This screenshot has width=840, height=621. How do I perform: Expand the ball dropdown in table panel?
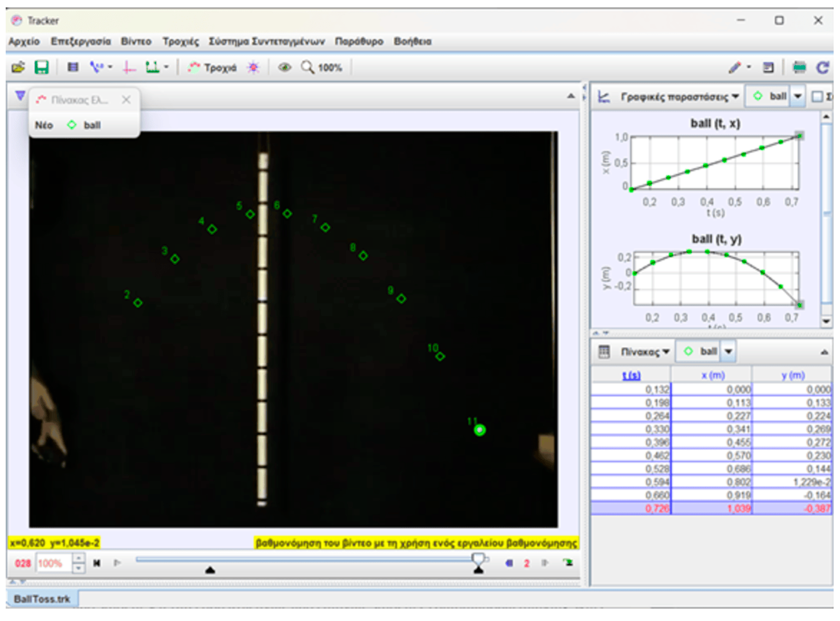point(729,352)
